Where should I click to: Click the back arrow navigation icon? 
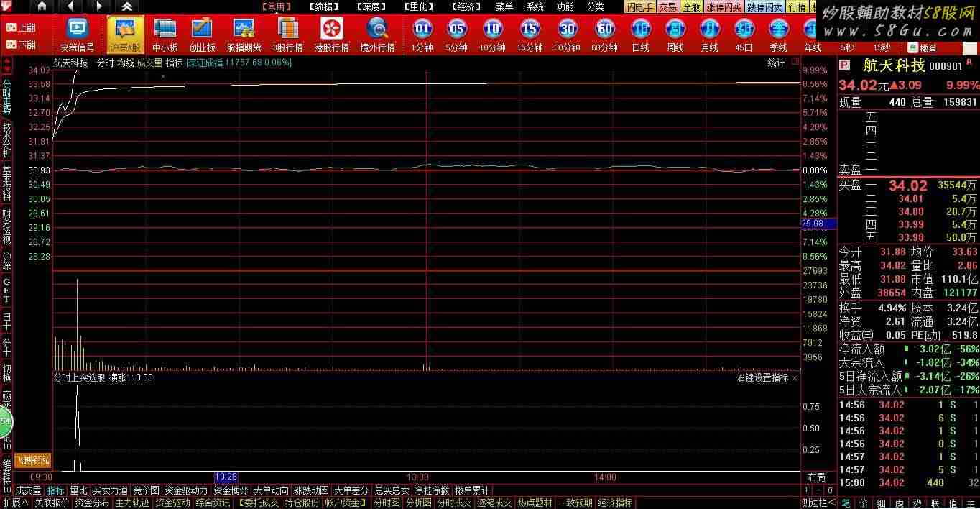tap(70, 6)
